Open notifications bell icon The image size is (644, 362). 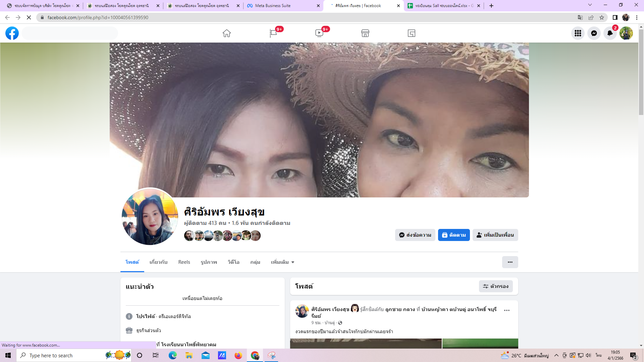click(610, 33)
